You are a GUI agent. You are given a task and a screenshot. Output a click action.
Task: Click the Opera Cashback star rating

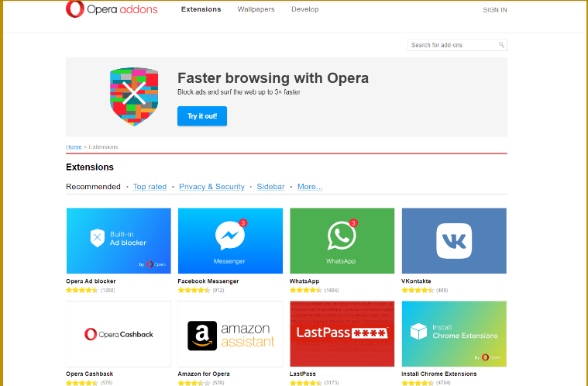pyautogui.click(x=82, y=383)
